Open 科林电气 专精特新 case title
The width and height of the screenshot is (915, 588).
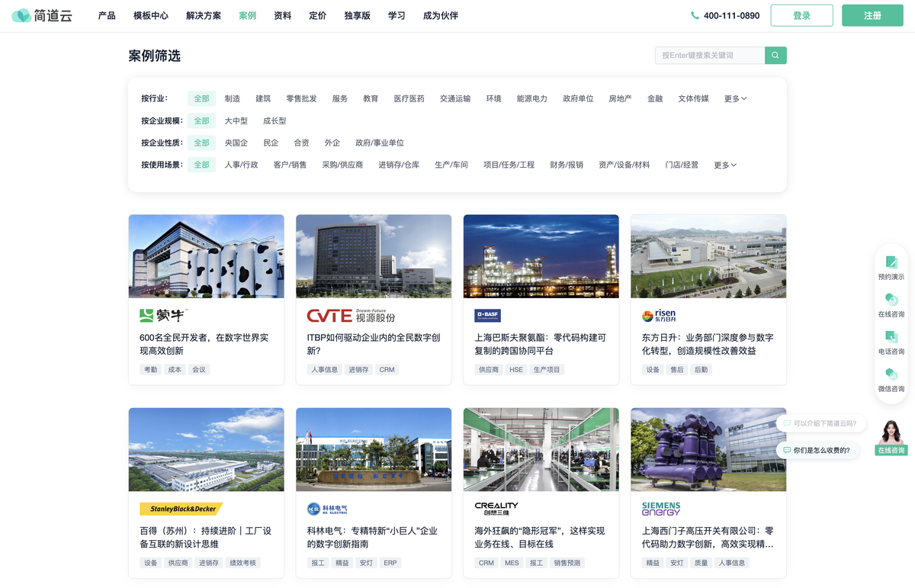click(372, 537)
